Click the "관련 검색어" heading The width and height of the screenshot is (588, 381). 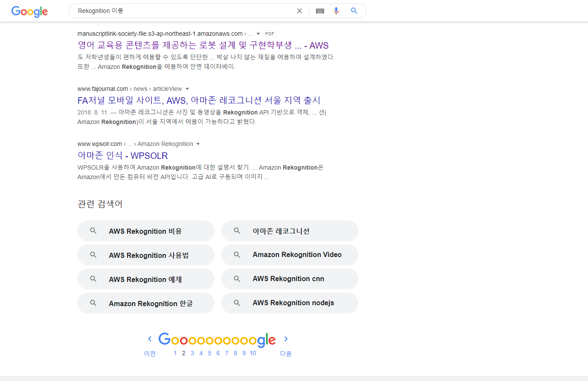(x=100, y=204)
